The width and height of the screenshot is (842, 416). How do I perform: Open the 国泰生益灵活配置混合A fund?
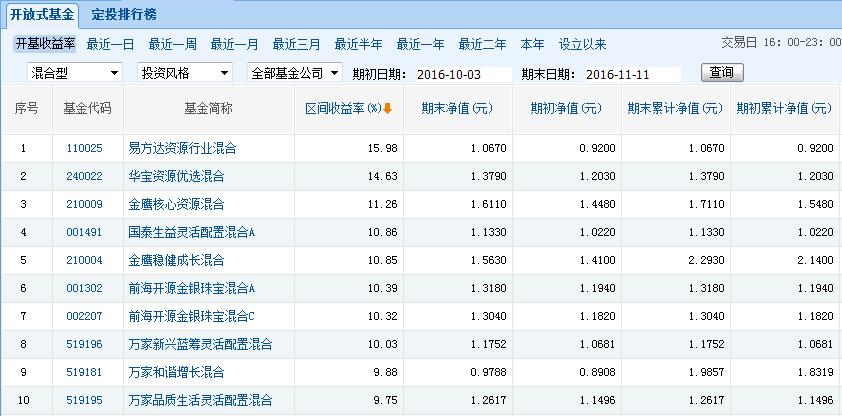click(x=192, y=232)
